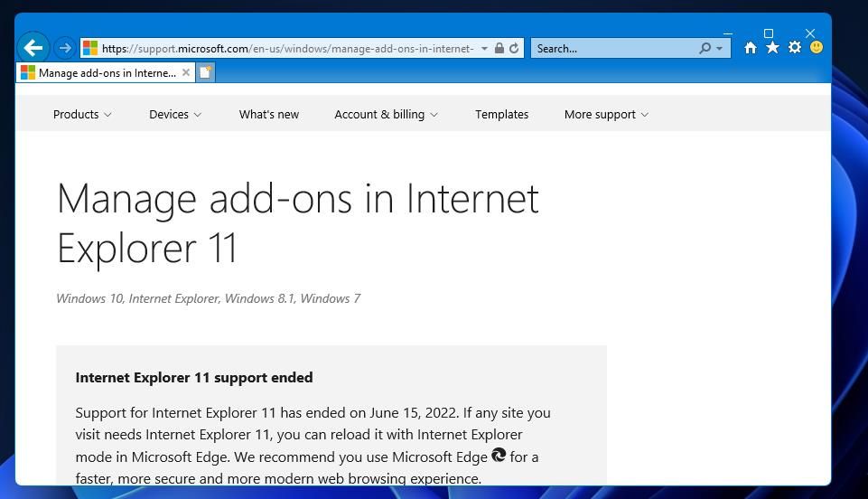The width and height of the screenshot is (868, 499).
Task: Click the Microsoft logo site icon in address bar
Action: point(89,48)
